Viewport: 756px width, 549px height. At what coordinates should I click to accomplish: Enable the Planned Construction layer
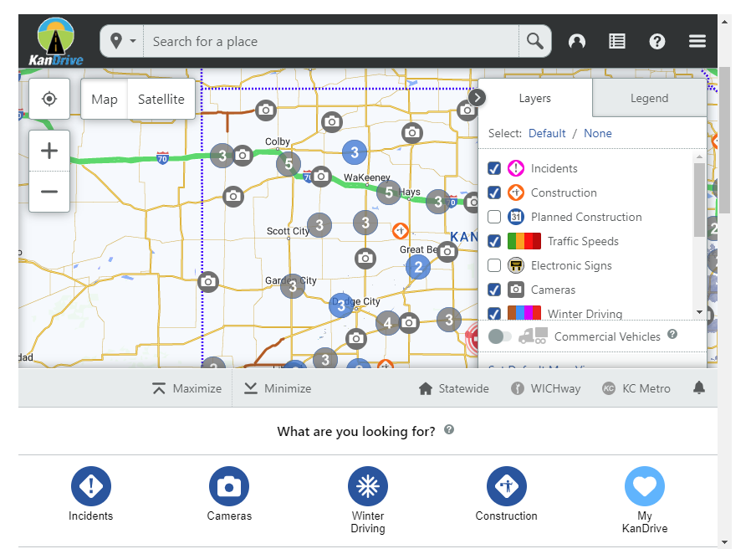[494, 217]
